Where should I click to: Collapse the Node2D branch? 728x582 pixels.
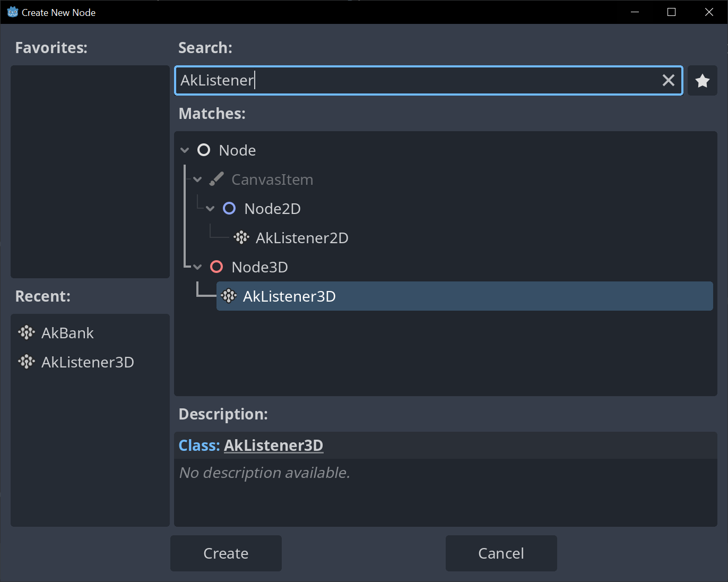click(x=210, y=209)
